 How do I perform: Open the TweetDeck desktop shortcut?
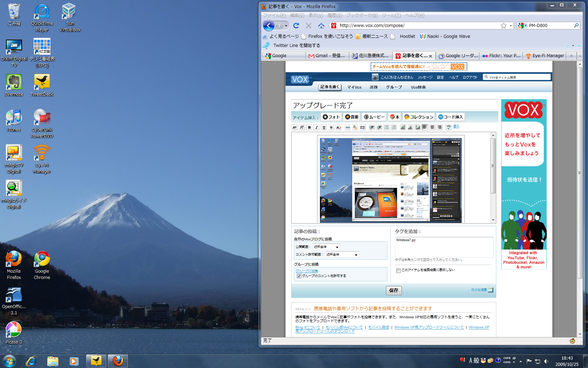pyautogui.click(x=42, y=85)
